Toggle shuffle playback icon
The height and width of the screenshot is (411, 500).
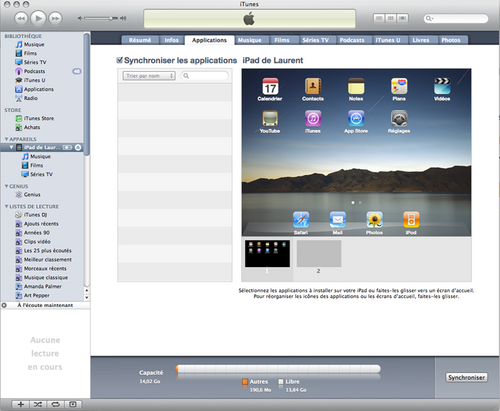point(38,404)
